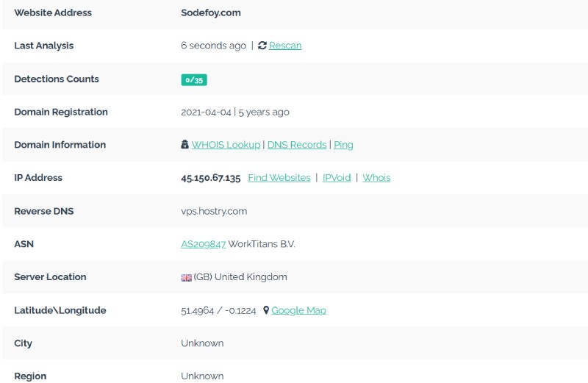Viewport: 588px width, 383px height.
Task: Click the Server Location label
Action: [x=50, y=277]
